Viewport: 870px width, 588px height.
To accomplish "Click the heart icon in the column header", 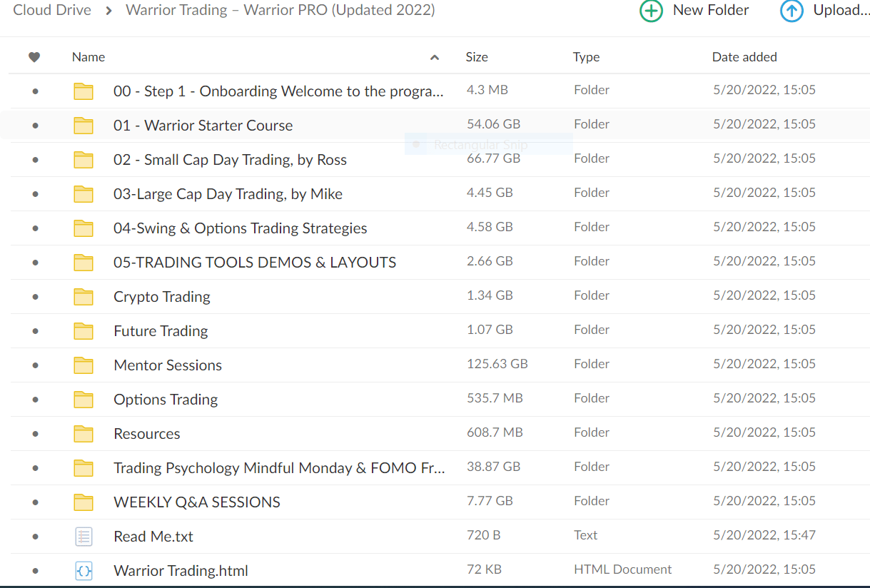I will pyautogui.click(x=34, y=56).
